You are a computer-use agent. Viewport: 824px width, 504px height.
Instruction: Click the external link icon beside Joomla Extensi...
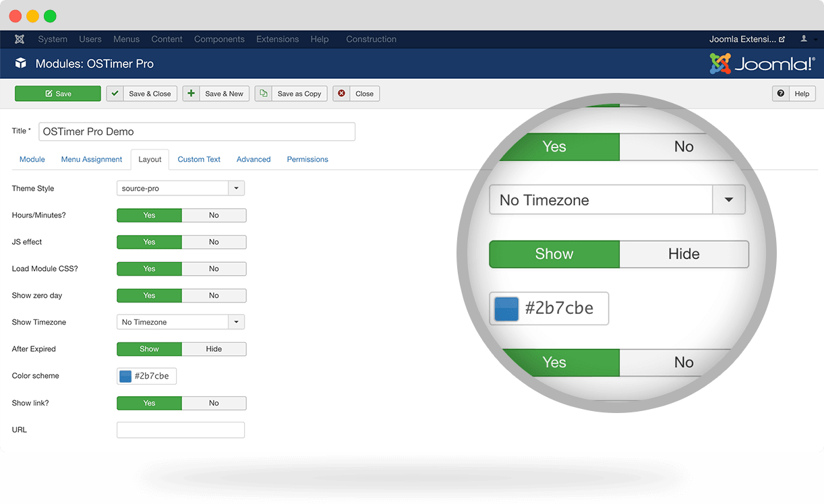coord(782,40)
